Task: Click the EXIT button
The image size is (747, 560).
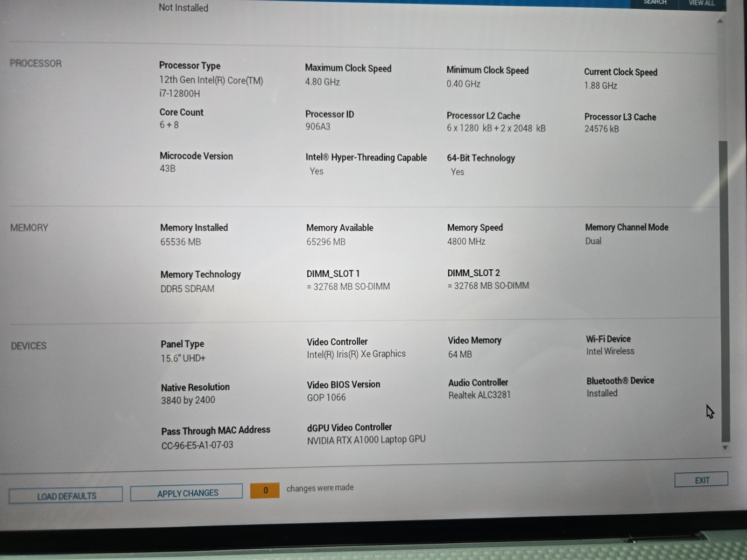Action: 702,480
